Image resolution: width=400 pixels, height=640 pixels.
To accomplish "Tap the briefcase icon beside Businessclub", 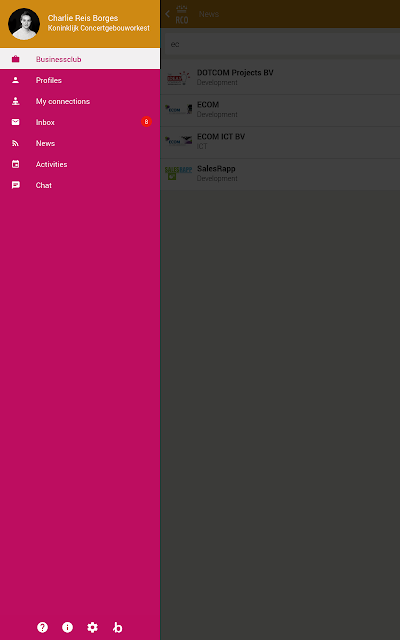I will (x=16, y=59).
